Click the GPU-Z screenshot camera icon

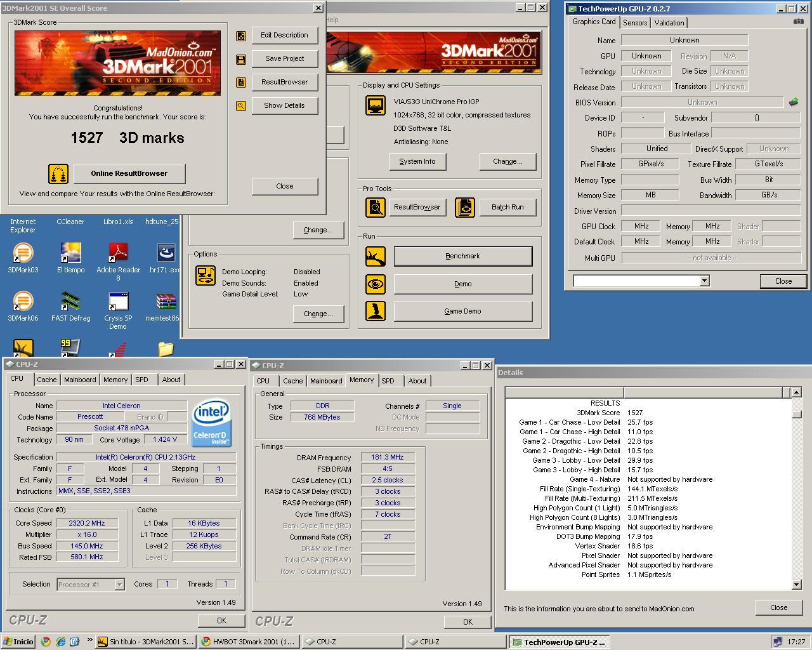coord(798,22)
